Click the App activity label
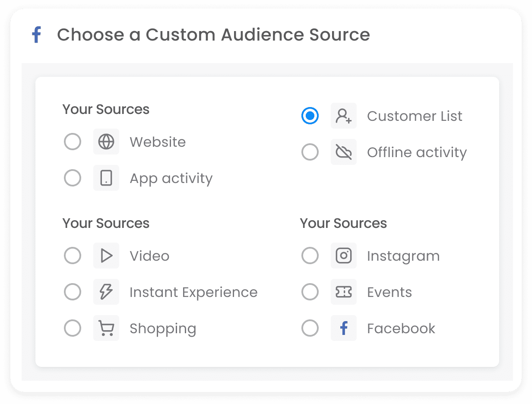Screen dimensions: 532x404 tap(171, 179)
